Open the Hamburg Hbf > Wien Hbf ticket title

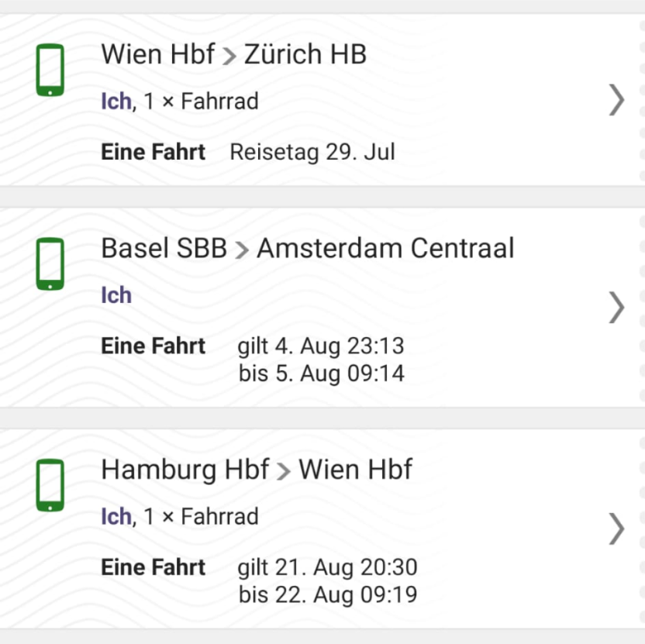(257, 470)
